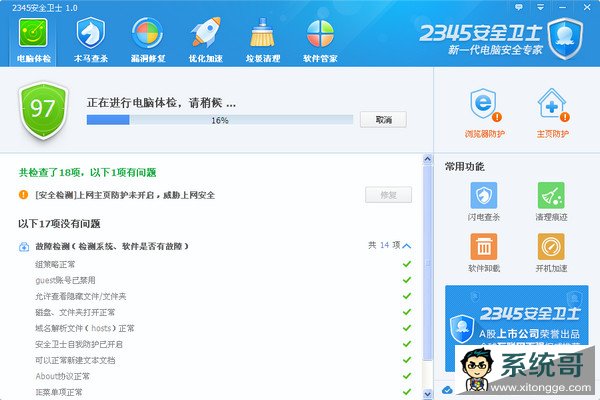
Task: Cancel the scan with 取消 button
Action: coord(383,120)
